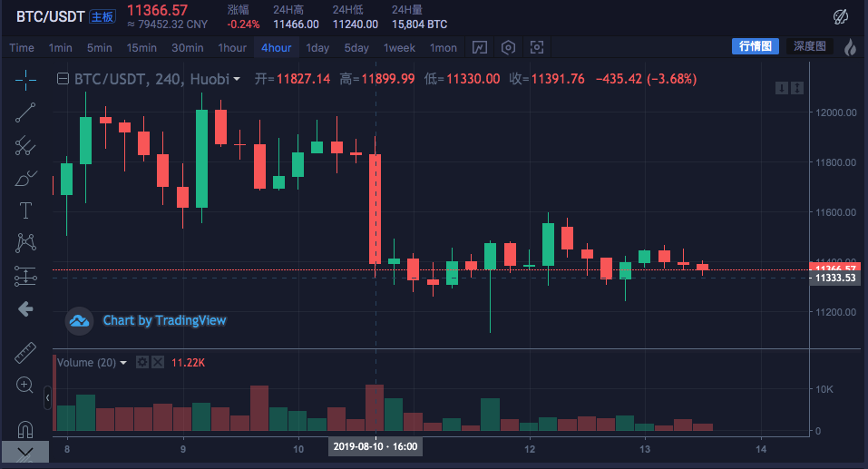
Task: Click the 深度图 depth chart button
Action: pyautogui.click(x=809, y=46)
